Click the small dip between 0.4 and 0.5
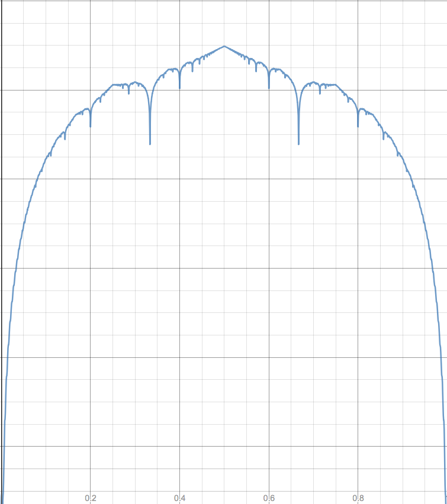This screenshot has height=504, width=447. (x=192, y=70)
